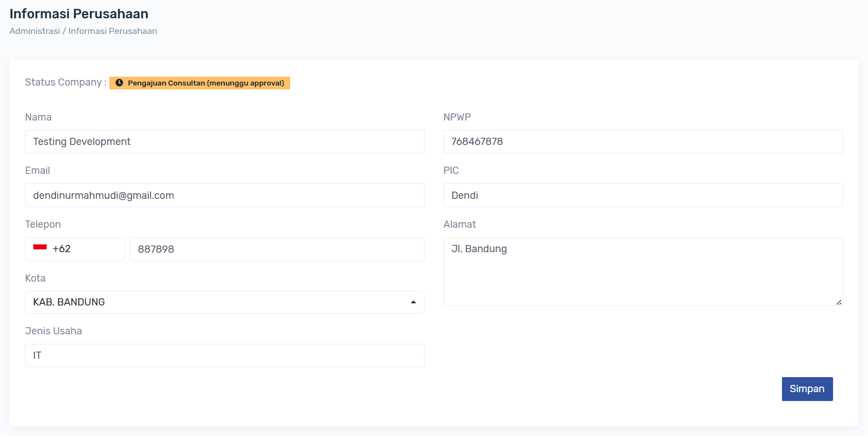The width and height of the screenshot is (868, 436).
Task: Click the clock icon in status badge
Action: coord(119,83)
